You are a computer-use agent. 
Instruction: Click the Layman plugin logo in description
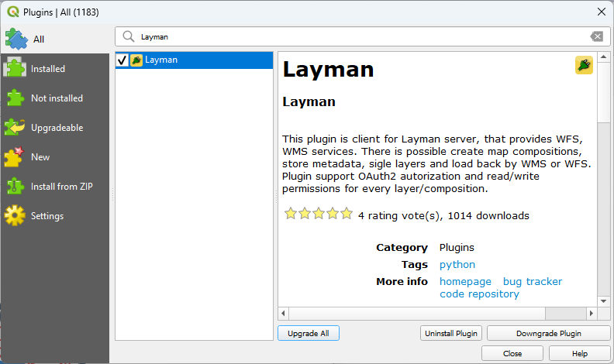(x=584, y=65)
